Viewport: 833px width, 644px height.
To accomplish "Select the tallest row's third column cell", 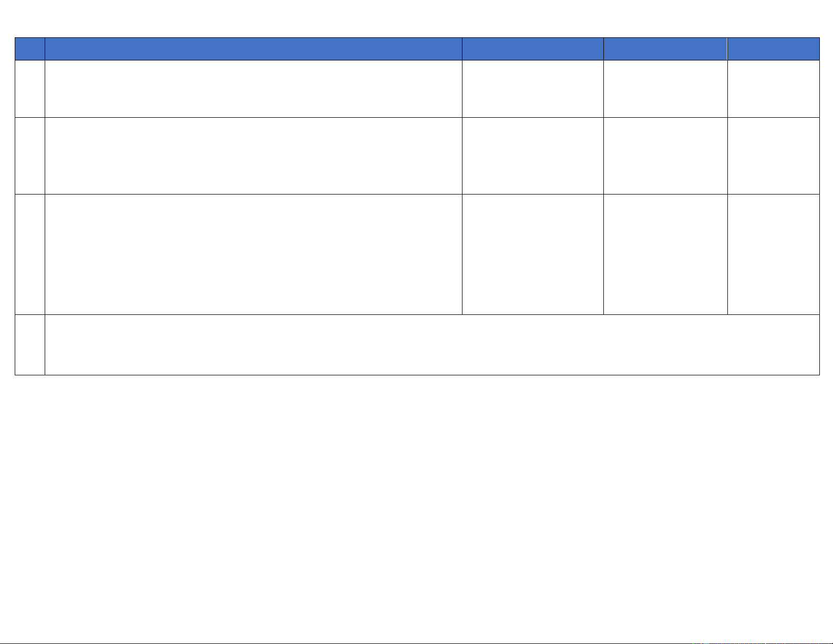I will pos(532,254).
